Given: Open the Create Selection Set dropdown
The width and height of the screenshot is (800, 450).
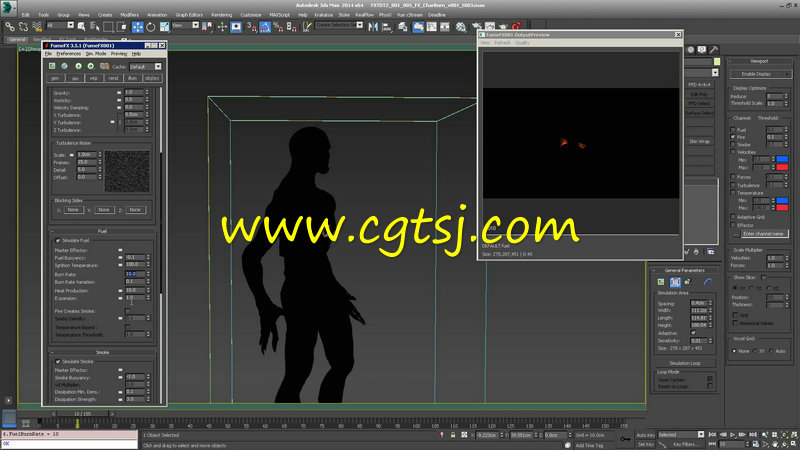Looking at the screenshot, I should (360, 26).
